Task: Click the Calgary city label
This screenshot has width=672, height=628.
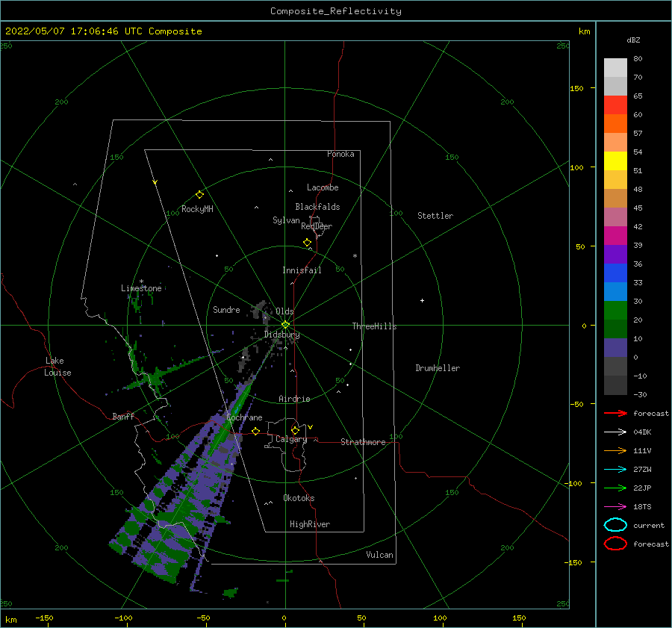Action: tap(291, 439)
